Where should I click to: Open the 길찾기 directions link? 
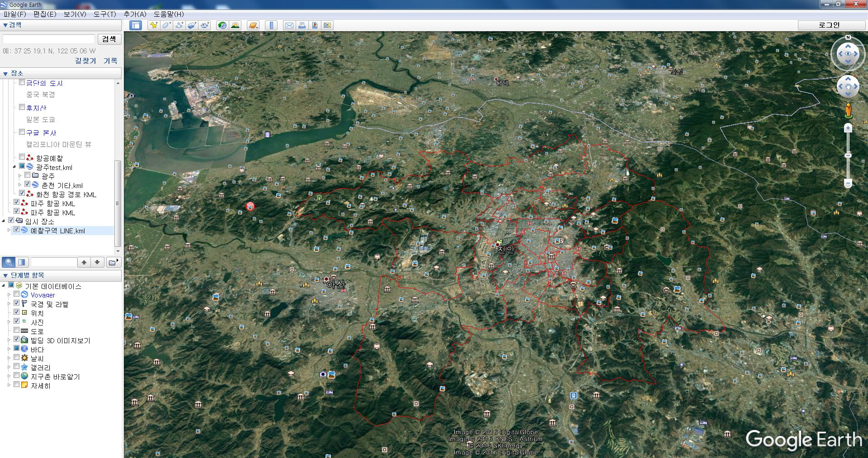[x=85, y=61]
